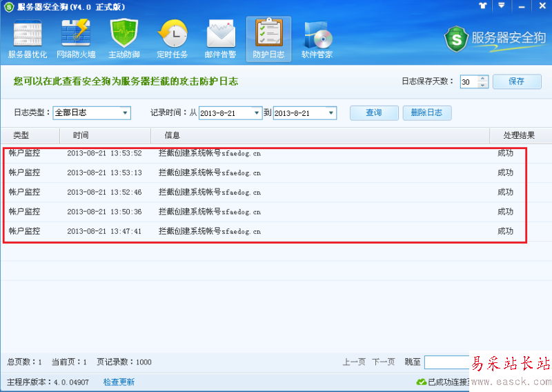Open the 邮件告警 mail alert envelope
Screen dimensions: 552x392
[220, 39]
